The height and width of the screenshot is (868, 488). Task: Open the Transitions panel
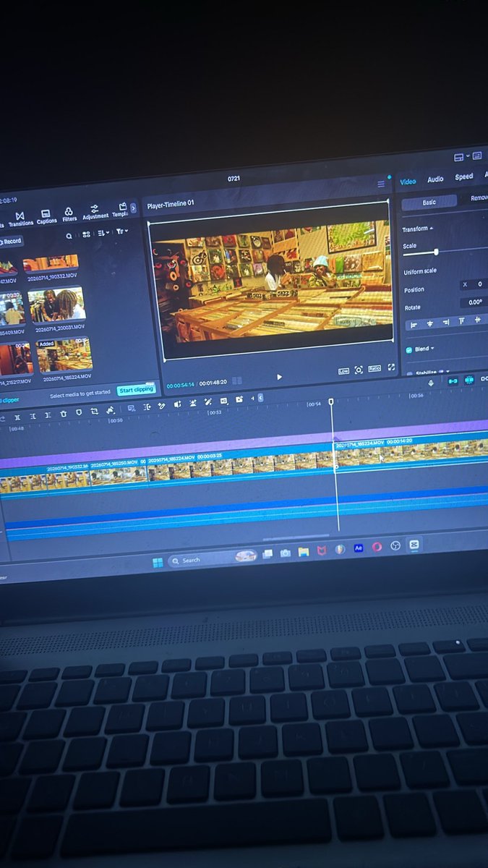pyautogui.click(x=20, y=219)
